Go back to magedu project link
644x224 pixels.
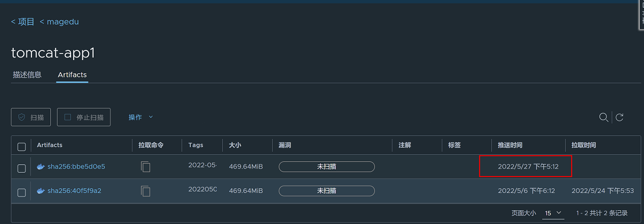pos(59,22)
